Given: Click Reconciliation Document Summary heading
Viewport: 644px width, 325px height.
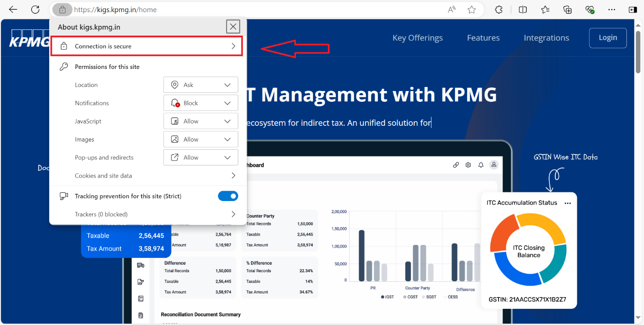Looking at the screenshot, I should click(x=201, y=315).
